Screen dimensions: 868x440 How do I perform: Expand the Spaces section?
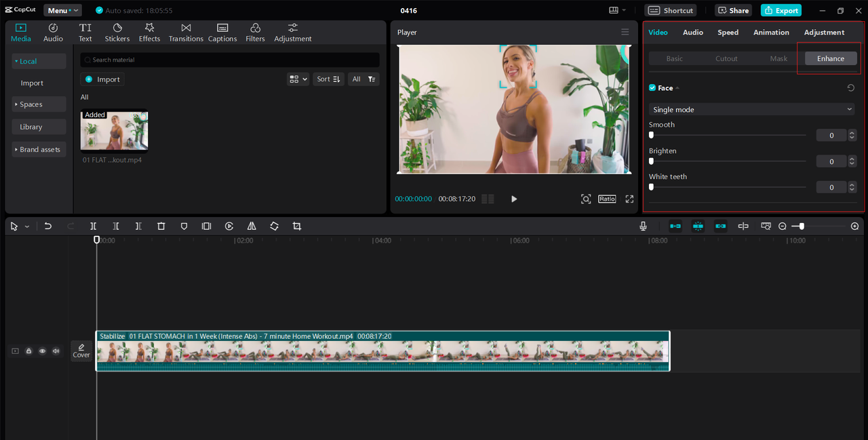point(39,104)
